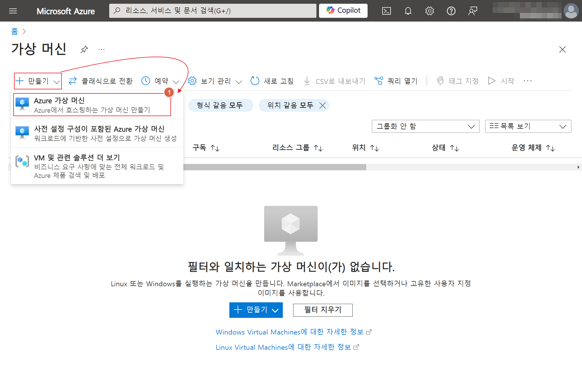Click the resource search box
Viewport: 582px width, 392px height.
point(213,11)
